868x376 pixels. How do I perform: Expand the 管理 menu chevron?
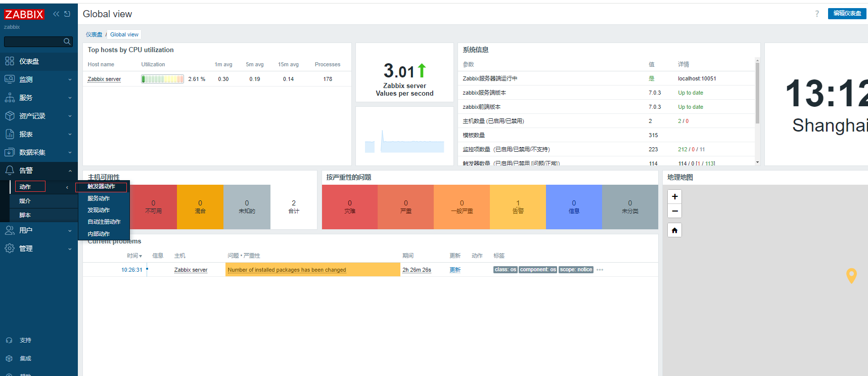click(70, 248)
